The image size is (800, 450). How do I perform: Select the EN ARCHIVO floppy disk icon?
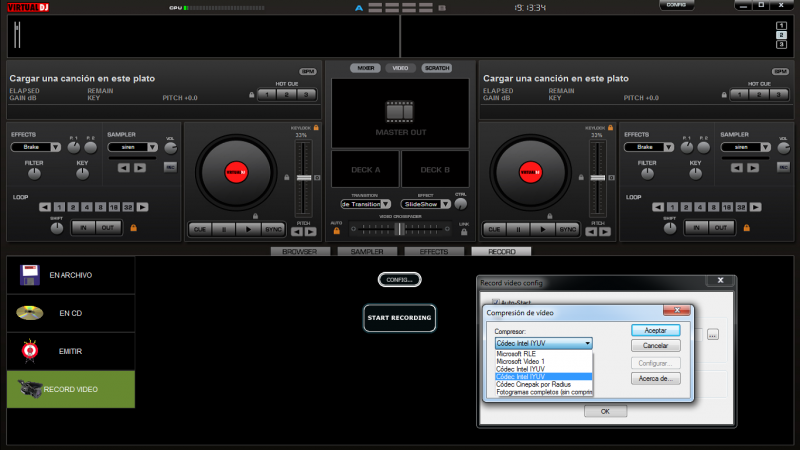(30, 275)
